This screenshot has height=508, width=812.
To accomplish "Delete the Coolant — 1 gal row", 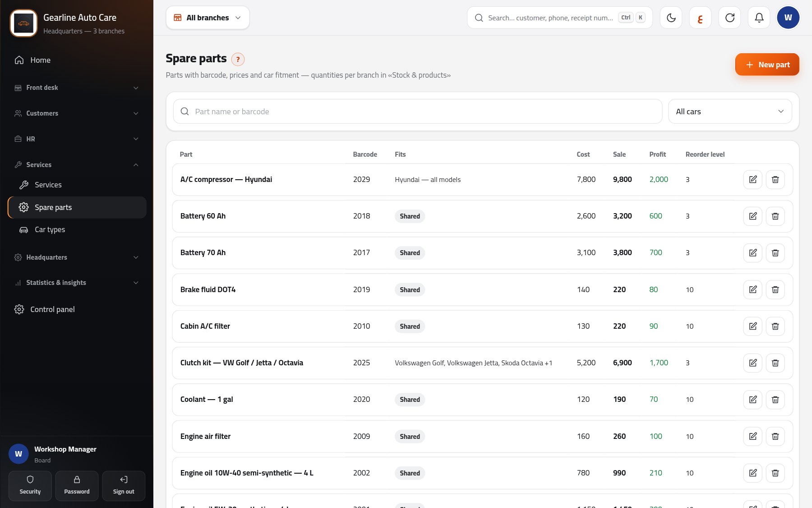I will (x=775, y=400).
